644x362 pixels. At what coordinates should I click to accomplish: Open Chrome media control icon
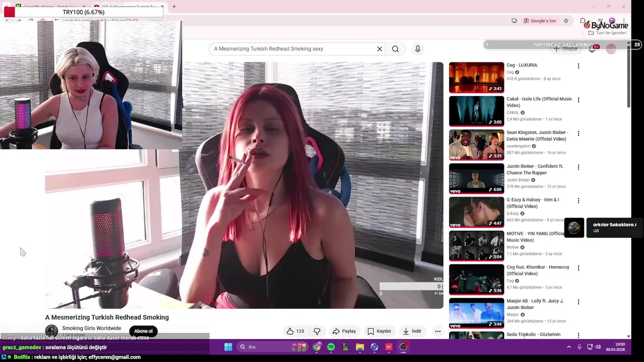[x=600, y=21]
